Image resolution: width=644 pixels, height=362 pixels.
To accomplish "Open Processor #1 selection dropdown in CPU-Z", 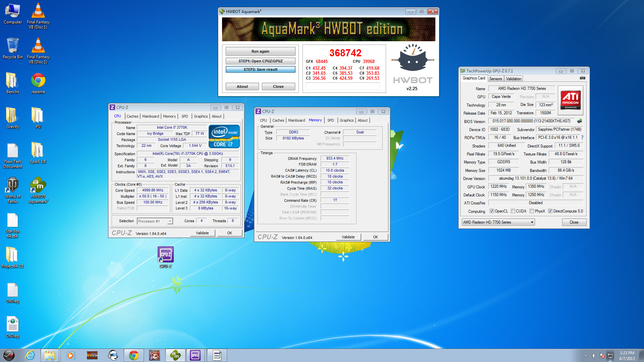I will [x=155, y=221].
